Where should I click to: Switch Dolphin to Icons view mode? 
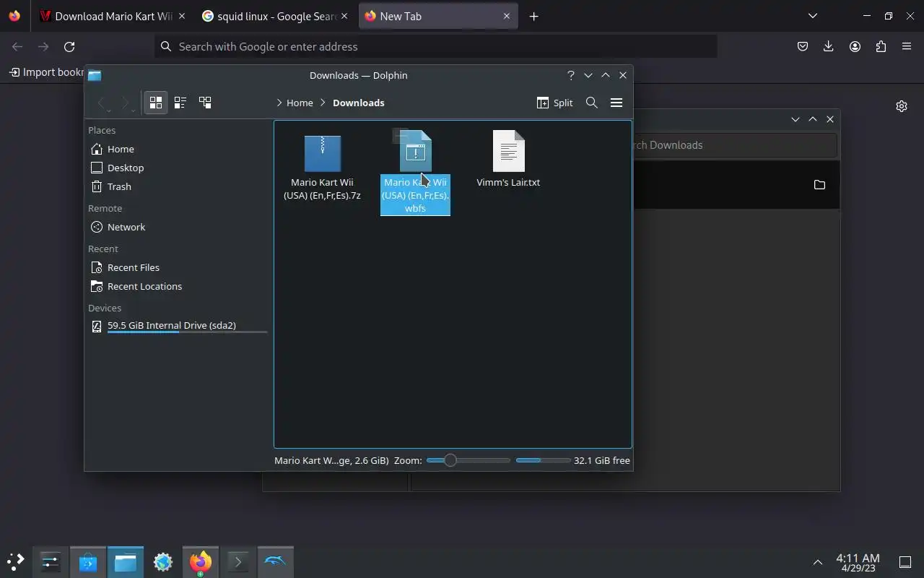coord(156,103)
